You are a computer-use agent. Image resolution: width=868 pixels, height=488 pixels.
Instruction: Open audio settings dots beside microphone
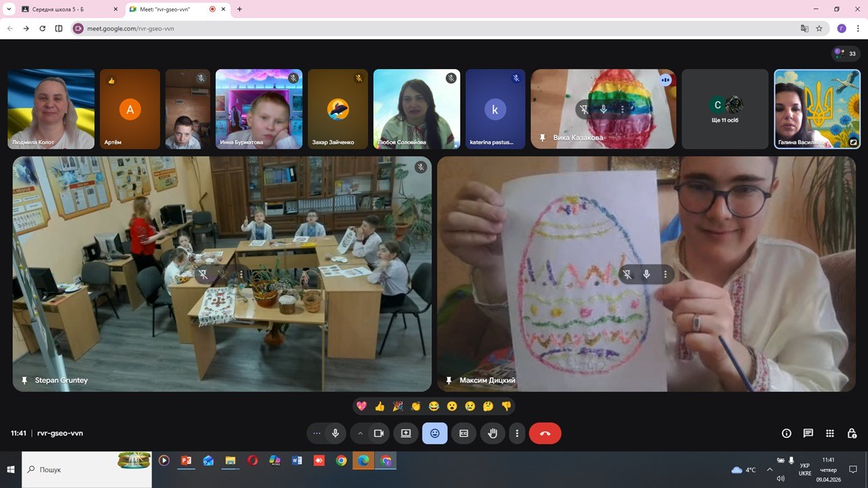point(317,433)
